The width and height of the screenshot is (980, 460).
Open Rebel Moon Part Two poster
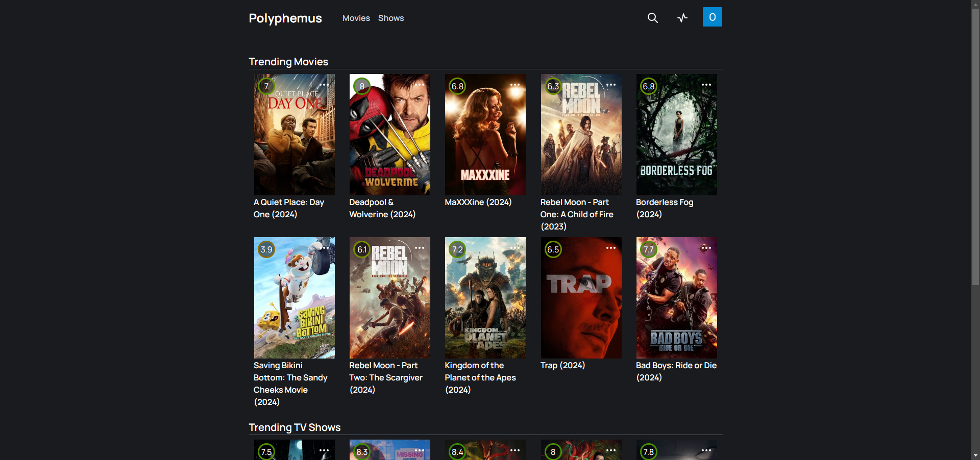tap(390, 298)
